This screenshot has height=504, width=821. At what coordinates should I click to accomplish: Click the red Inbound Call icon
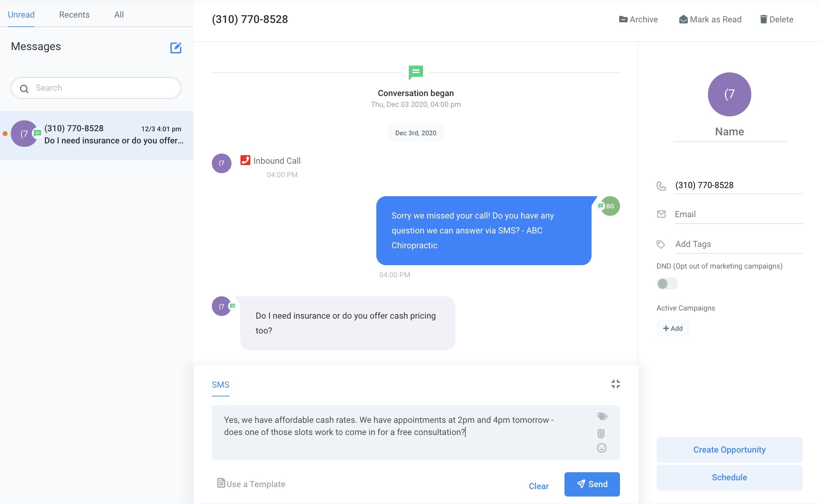click(x=245, y=160)
